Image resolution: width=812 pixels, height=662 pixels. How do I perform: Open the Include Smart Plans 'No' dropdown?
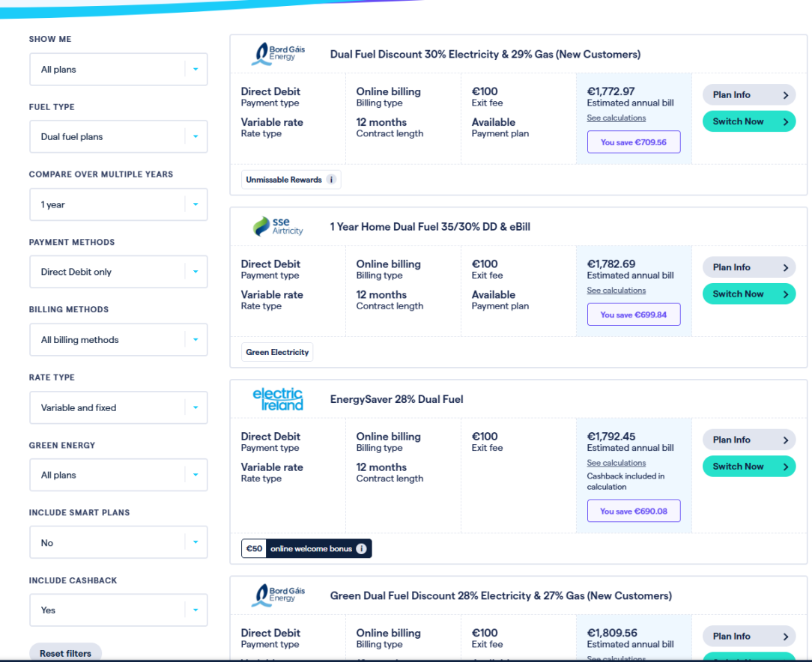pyautogui.click(x=118, y=542)
